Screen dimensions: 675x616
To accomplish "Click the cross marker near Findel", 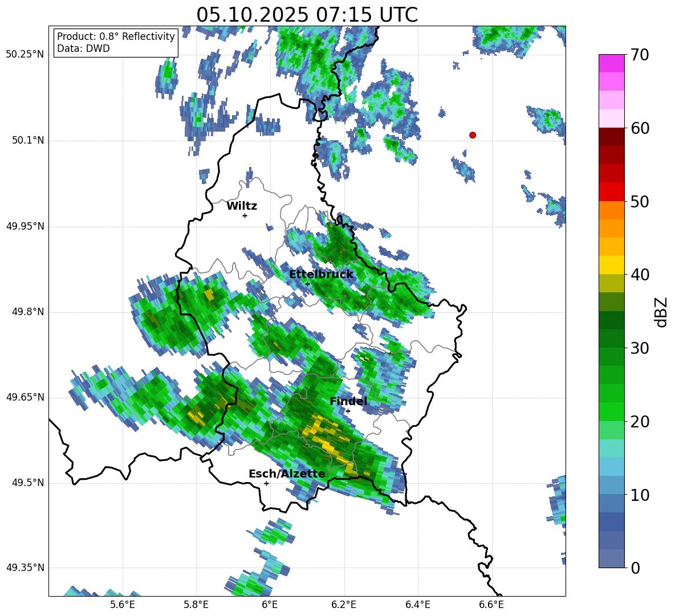I will point(348,411).
